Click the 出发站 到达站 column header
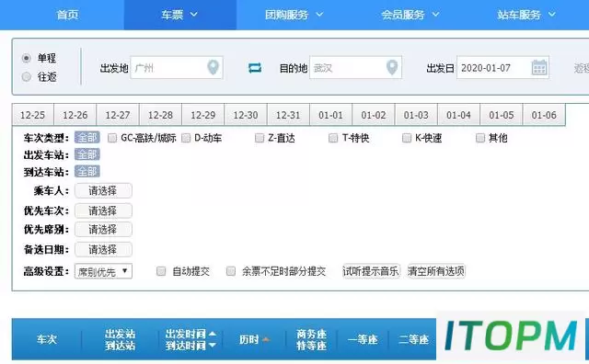The width and height of the screenshot is (589, 364). (x=121, y=339)
